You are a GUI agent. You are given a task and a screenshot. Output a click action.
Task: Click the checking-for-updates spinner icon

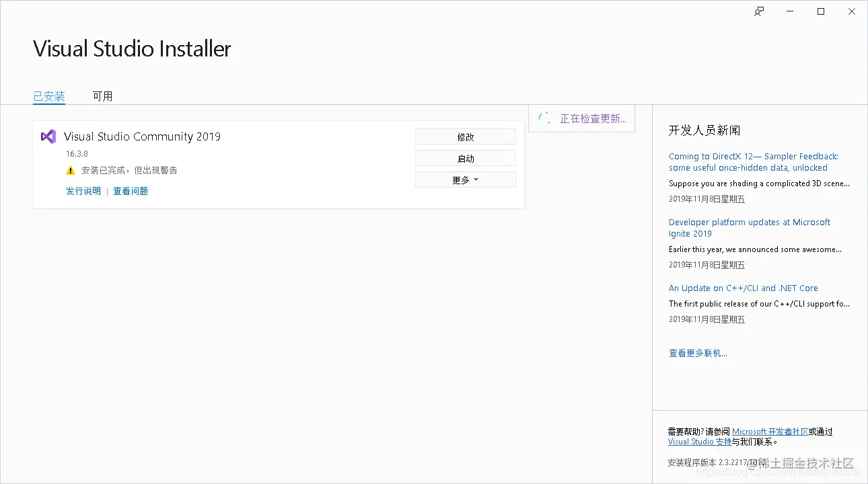coord(542,118)
